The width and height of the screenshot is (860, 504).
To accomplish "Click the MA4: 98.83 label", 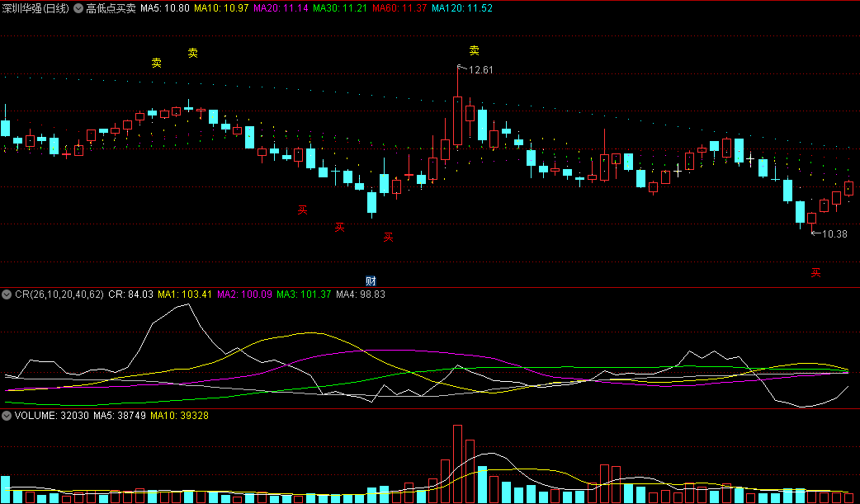I will 361,294.
